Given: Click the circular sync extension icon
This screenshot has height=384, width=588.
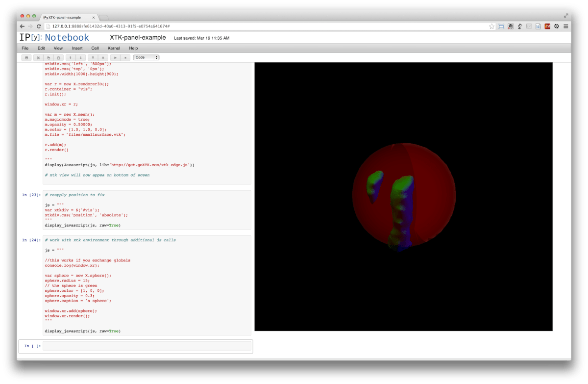Looking at the screenshot, I should click(557, 26).
